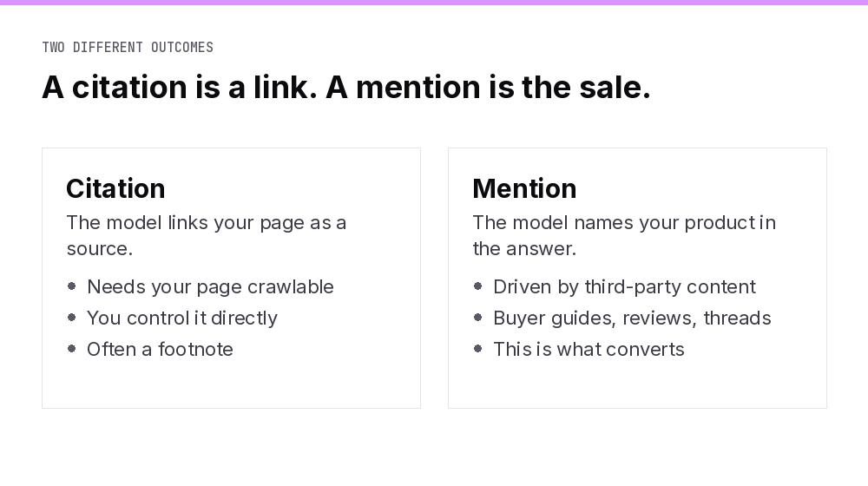This screenshot has height=486, width=868.
Task: Click the slide headline about citation and mention
Action: tap(346, 88)
